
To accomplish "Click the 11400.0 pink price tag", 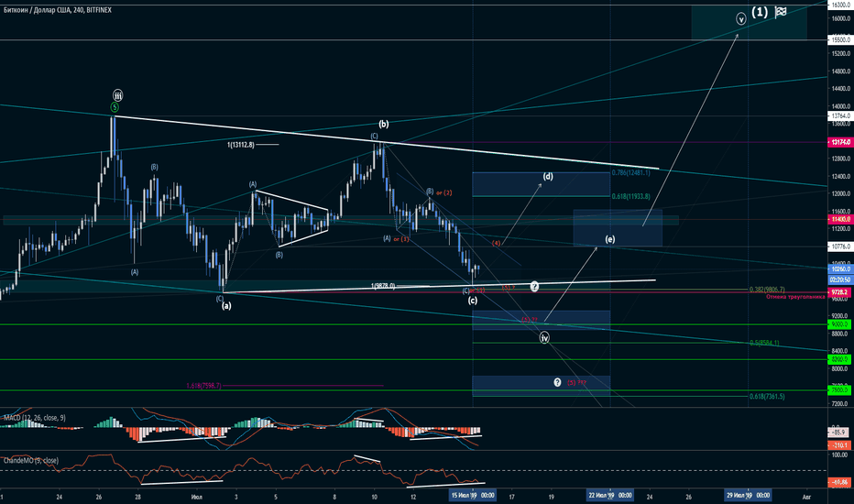I will [840, 219].
